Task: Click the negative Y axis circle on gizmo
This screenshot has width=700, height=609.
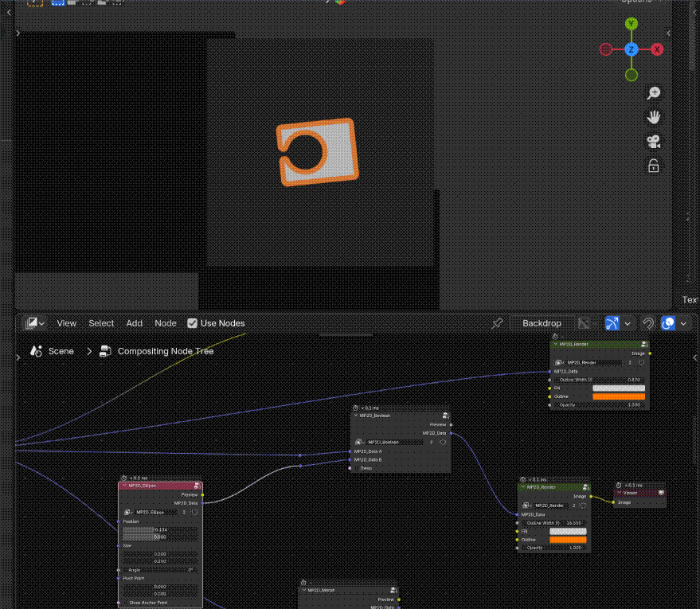Action: coord(632,75)
